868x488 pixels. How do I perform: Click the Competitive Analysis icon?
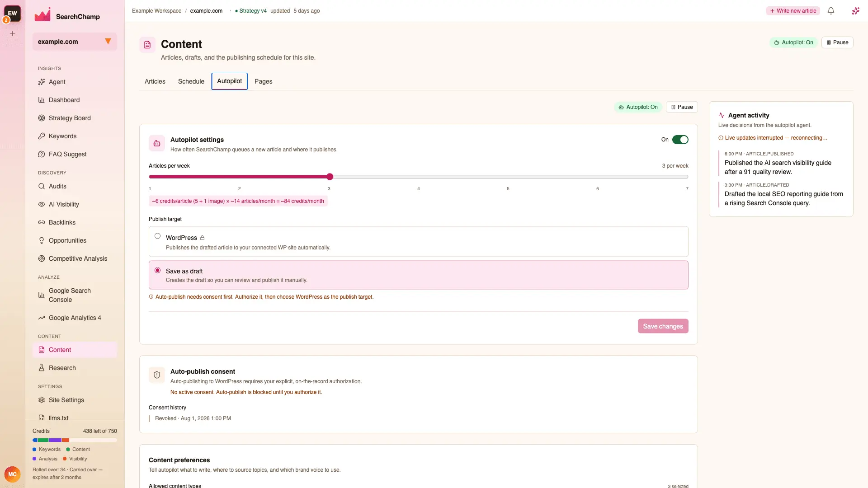(x=42, y=258)
